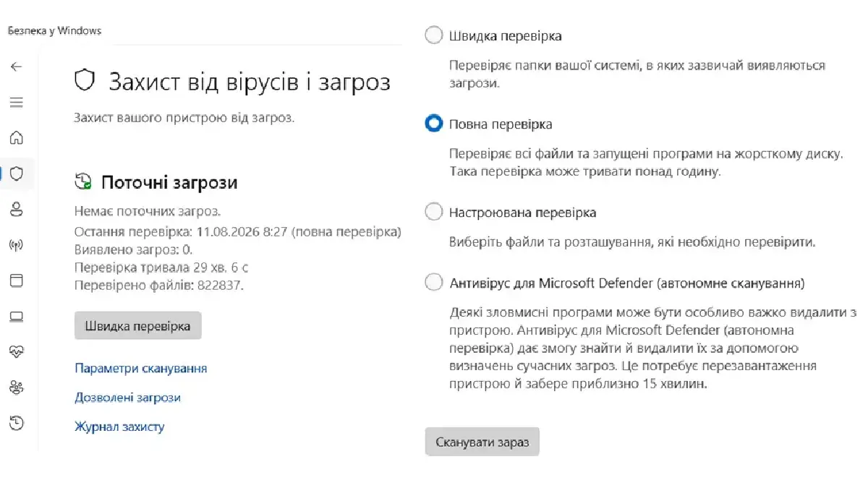
Task: Open Device performance heart icon
Action: click(x=17, y=351)
